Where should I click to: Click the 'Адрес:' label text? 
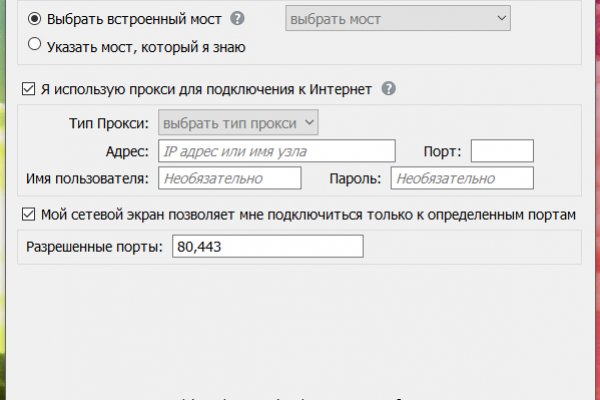[x=127, y=151]
